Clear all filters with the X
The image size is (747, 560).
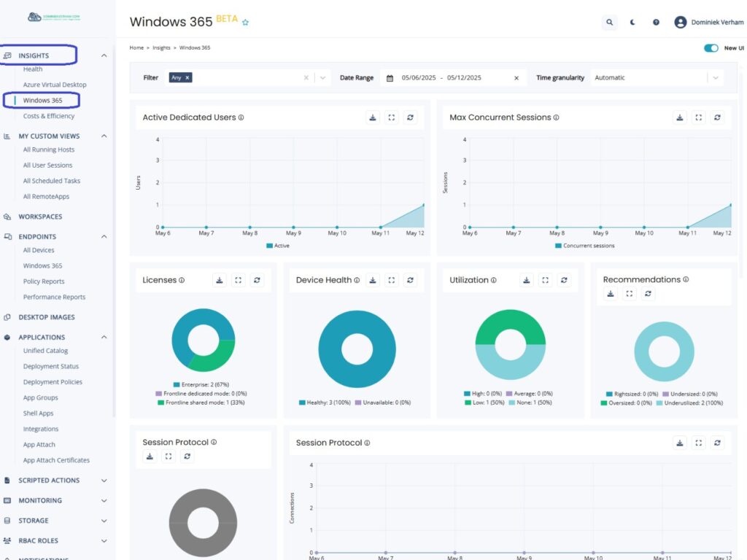click(x=306, y=77)
